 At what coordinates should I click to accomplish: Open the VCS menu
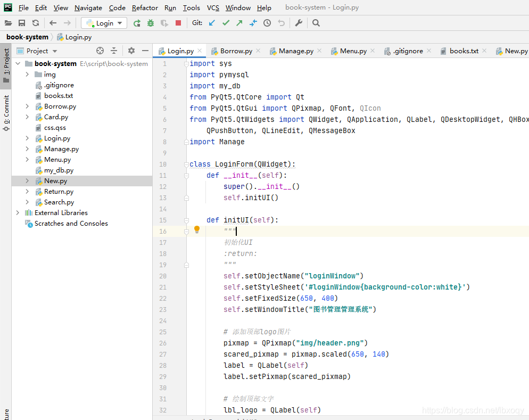(x=213, y=8)
